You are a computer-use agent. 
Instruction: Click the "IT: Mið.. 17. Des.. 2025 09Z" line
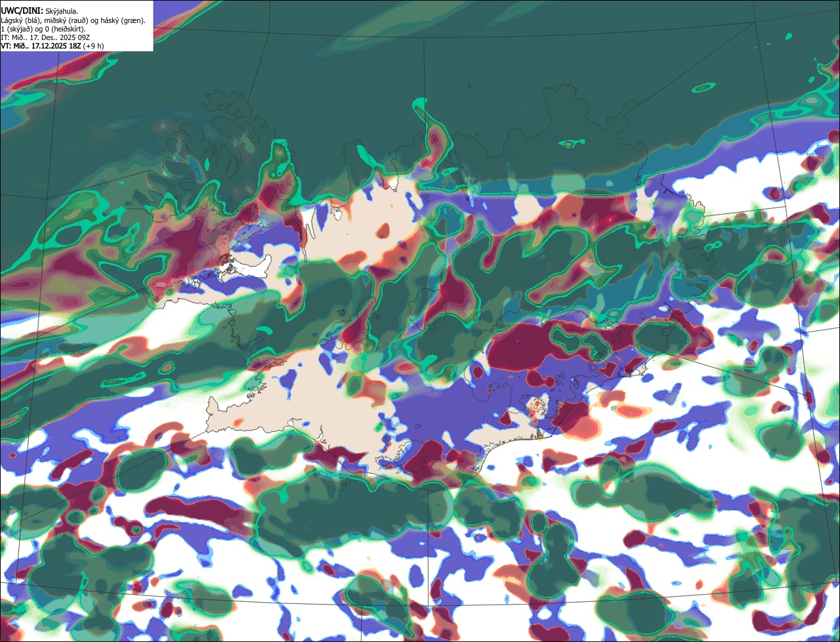tap(45, 37)
